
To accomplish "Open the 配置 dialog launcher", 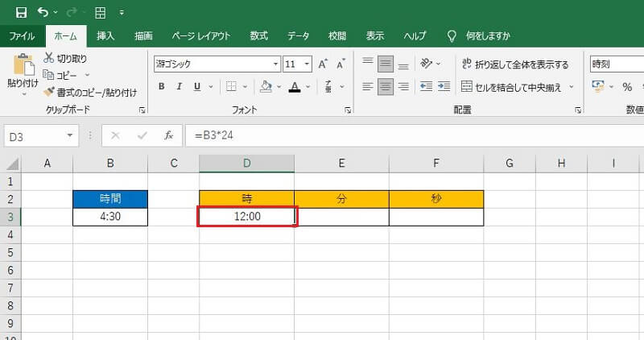I will (x=578, y=110).
